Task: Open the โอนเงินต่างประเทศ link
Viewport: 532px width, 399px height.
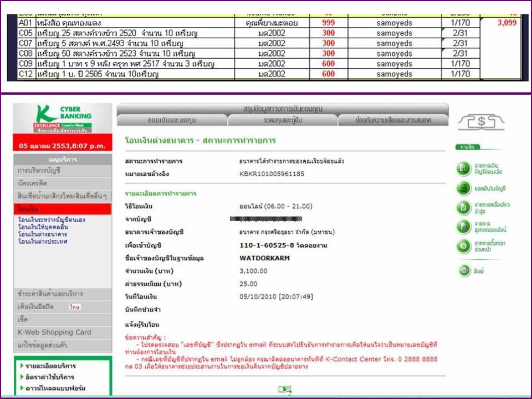Action: (43, 242)
